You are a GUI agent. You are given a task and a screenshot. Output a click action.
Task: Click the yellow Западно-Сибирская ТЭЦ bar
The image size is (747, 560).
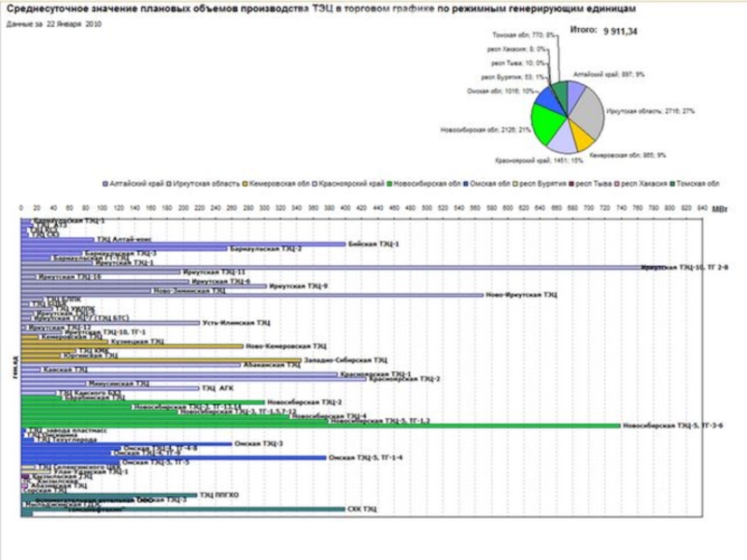coord(161,360)
